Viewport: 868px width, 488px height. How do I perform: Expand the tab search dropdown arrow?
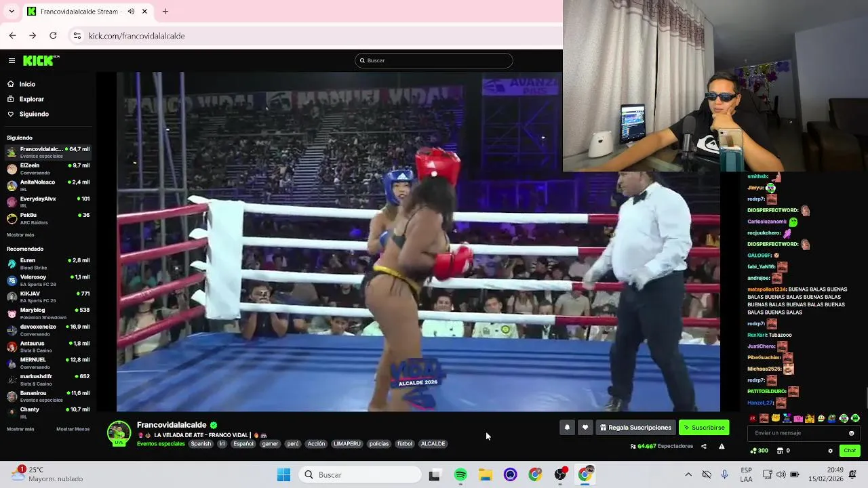click(x=12, y=12)
